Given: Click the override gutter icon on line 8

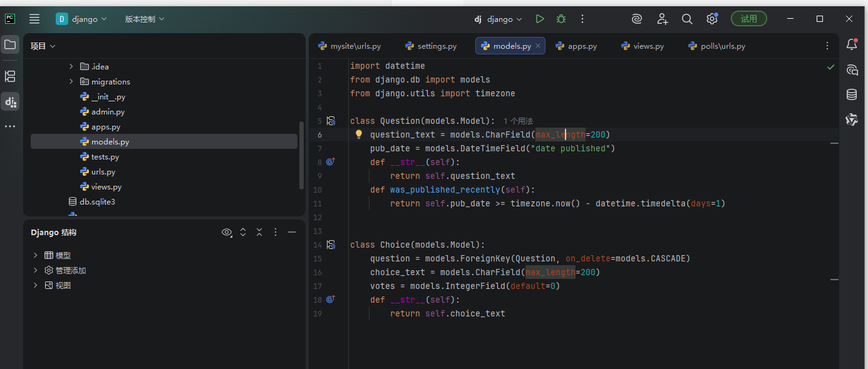Looking at the screenshot, I should (x=331, y=161).
